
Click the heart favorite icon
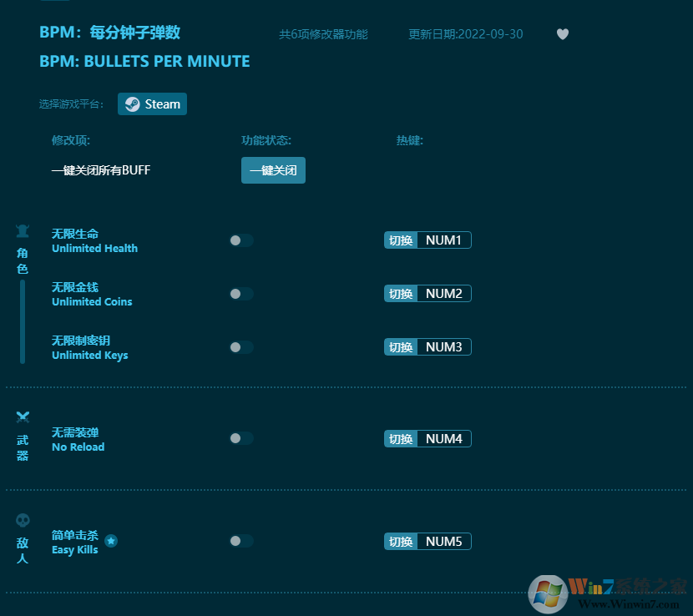tap(562, 34)
